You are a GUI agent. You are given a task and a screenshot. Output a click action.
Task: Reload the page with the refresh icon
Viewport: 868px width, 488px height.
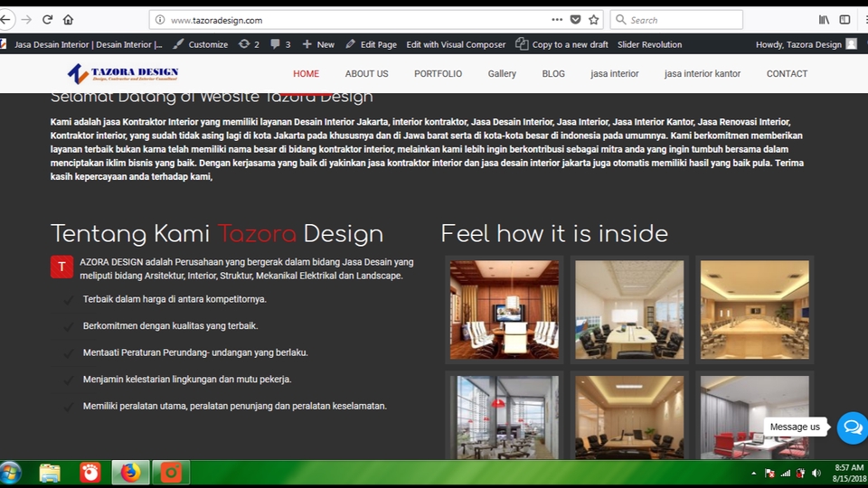[47, 20]
